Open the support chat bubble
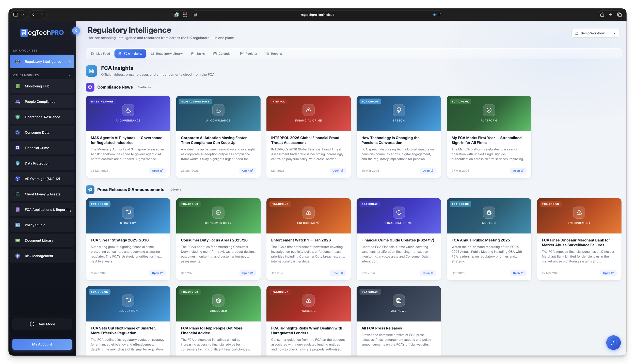The image size is (635, 364). (x=613, y=343)
